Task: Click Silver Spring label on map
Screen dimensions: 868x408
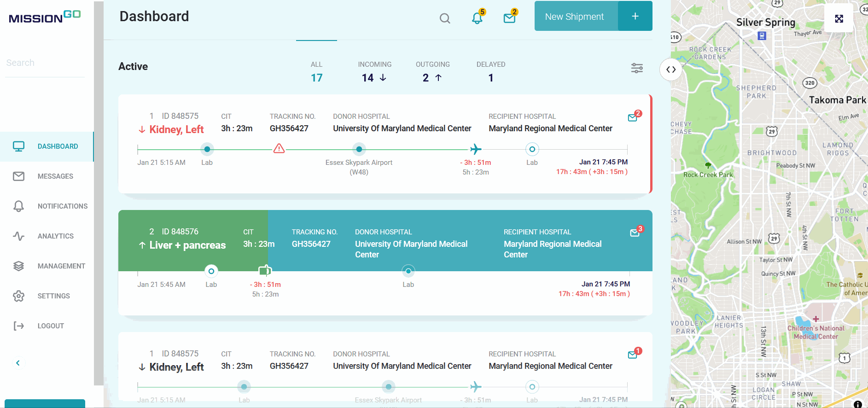Action: click(765, 22)
